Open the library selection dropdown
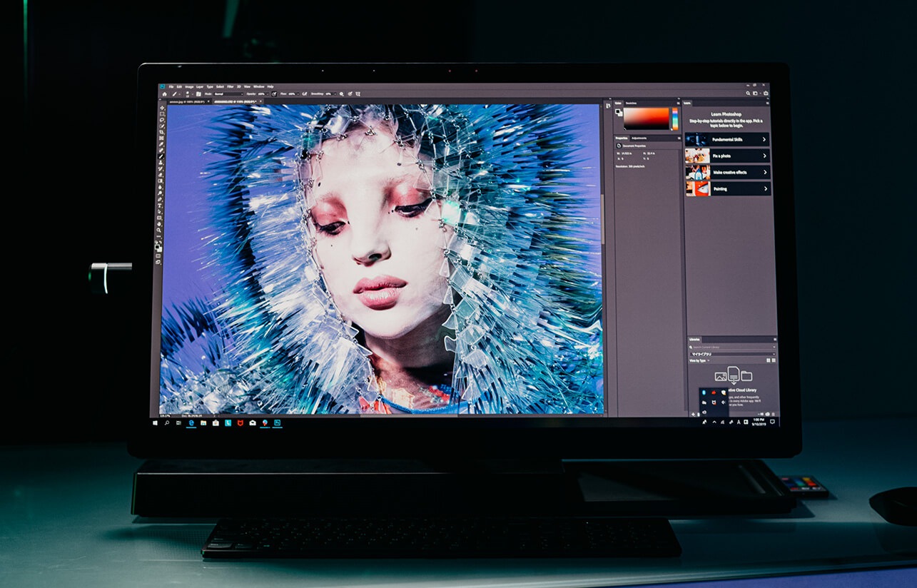 pos(733,354)
